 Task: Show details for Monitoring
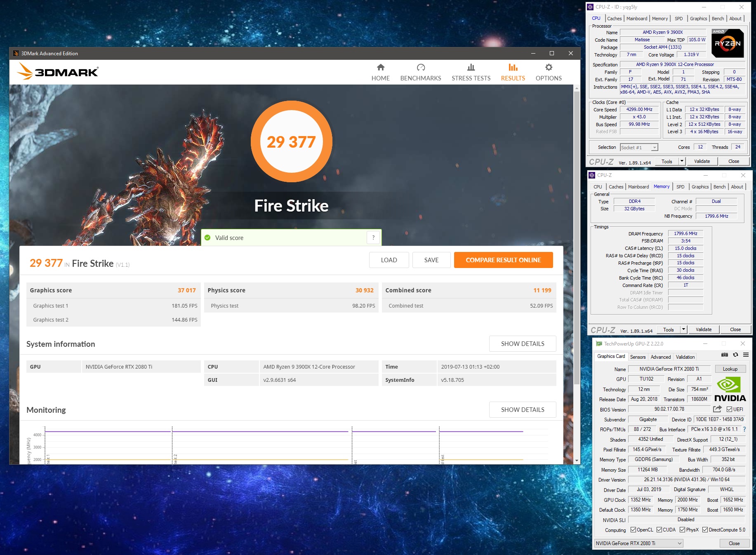point(523,409)
